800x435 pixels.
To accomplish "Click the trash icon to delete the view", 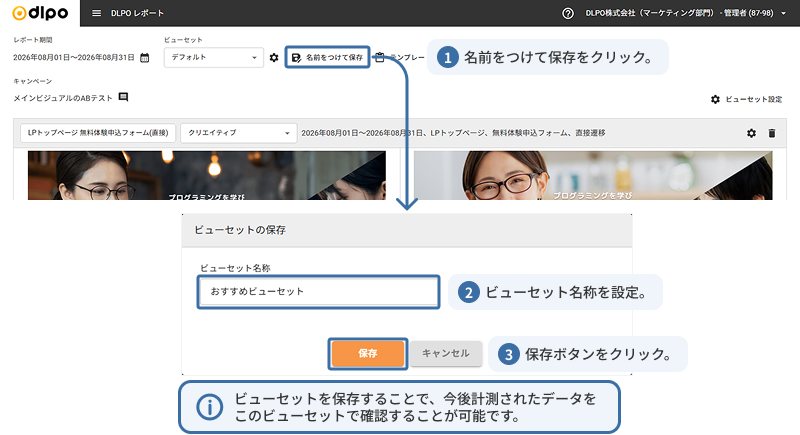I will point(772,133).
